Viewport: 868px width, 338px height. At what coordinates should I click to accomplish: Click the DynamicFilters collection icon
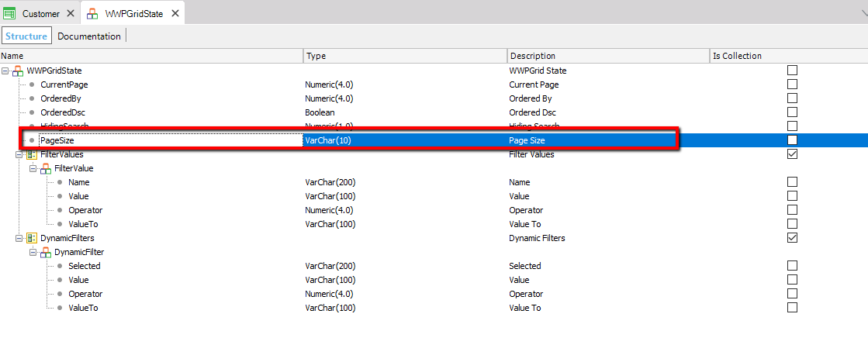tap(32, 238)
